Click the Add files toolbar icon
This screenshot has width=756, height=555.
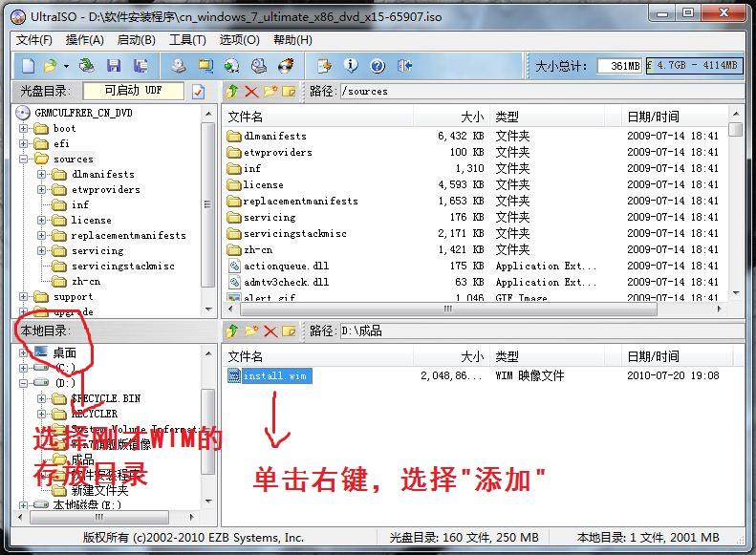pyautogui.click(x=325, y=66)
